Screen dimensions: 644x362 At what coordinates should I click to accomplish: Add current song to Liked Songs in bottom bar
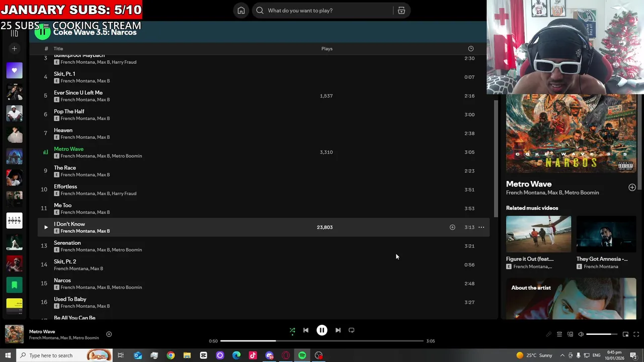[x=109, y=334]
